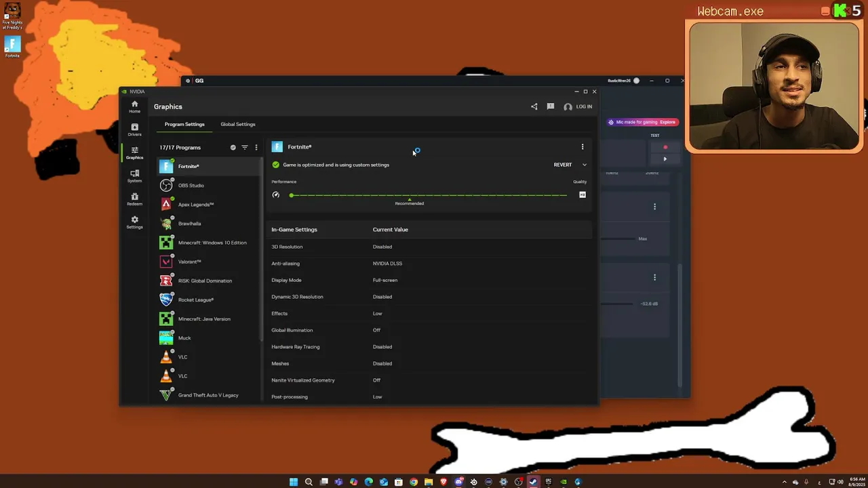Open the three-dot menu beside 17/17 Programs
Image resolution: width=868 pixels, height=488 pixels.
256,147
